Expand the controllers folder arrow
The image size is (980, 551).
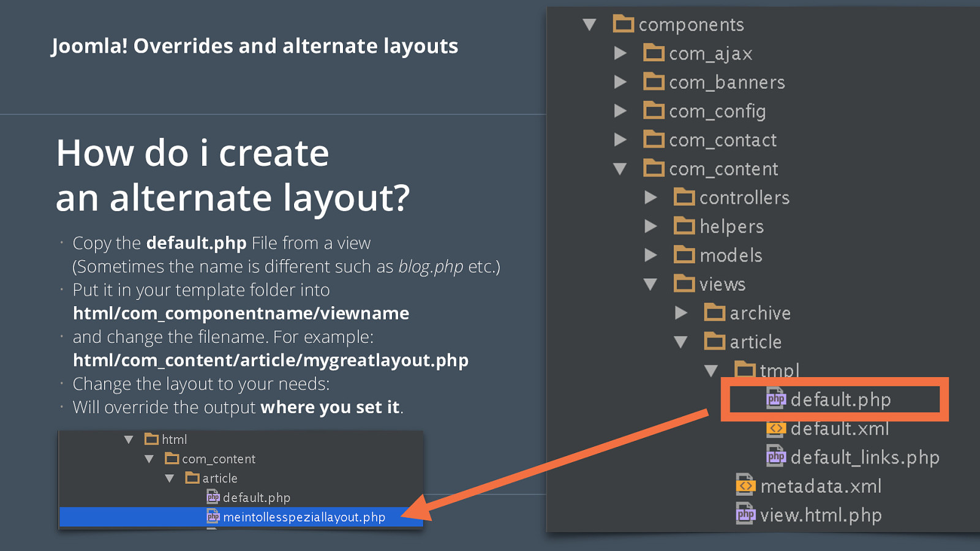[x=651, y=197]
